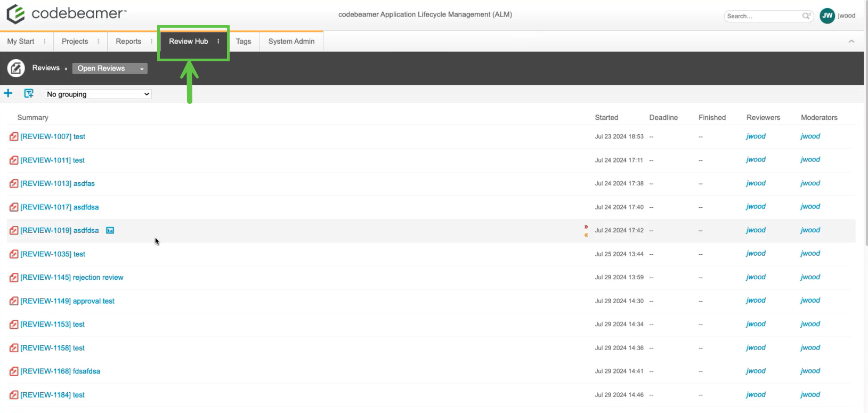Click the search magnifier icon
The height and width of the screenshot is (413, 868).
pos(807,16)
